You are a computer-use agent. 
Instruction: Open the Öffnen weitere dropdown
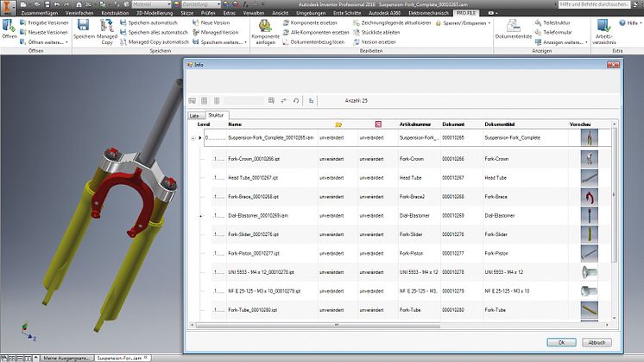44,42
